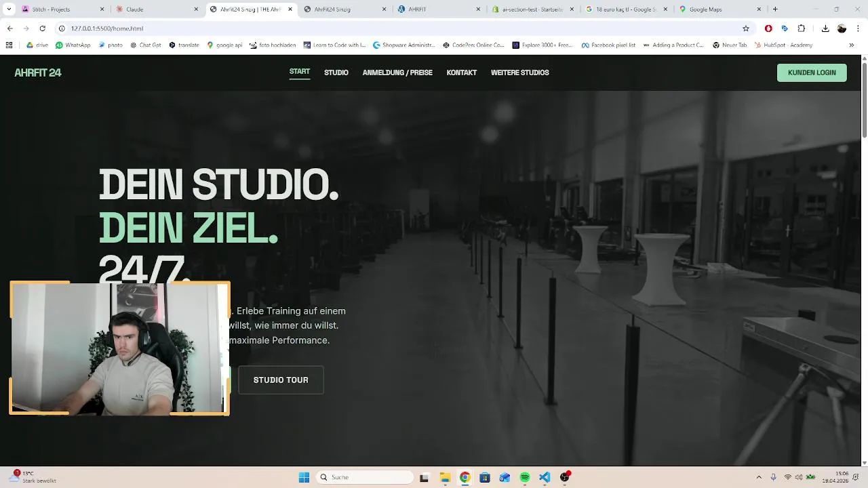Open the Neuer Tab bookmark
Image resolution: width=868 pixels, height=488 pixels.
click(x=729, y=45)
